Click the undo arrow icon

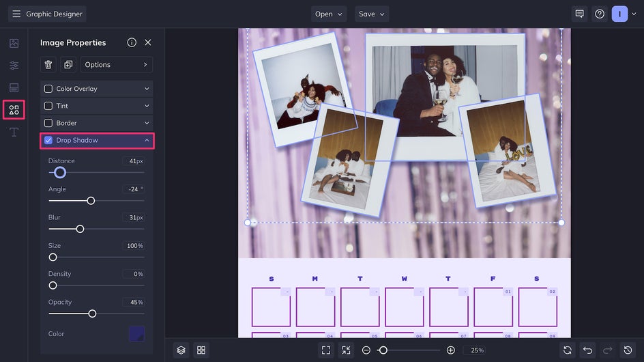click(588, 350)
